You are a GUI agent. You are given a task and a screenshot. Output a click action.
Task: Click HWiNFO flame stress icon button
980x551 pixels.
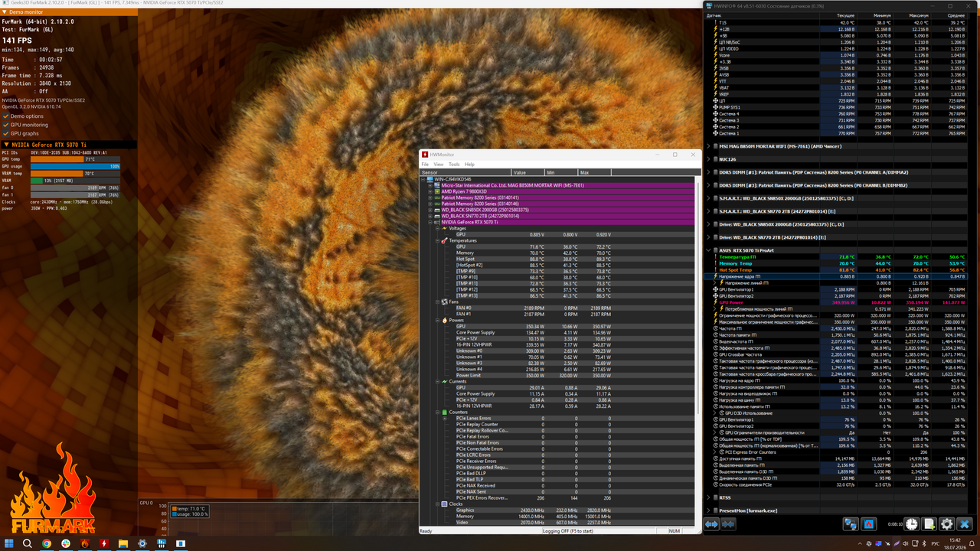868,524
